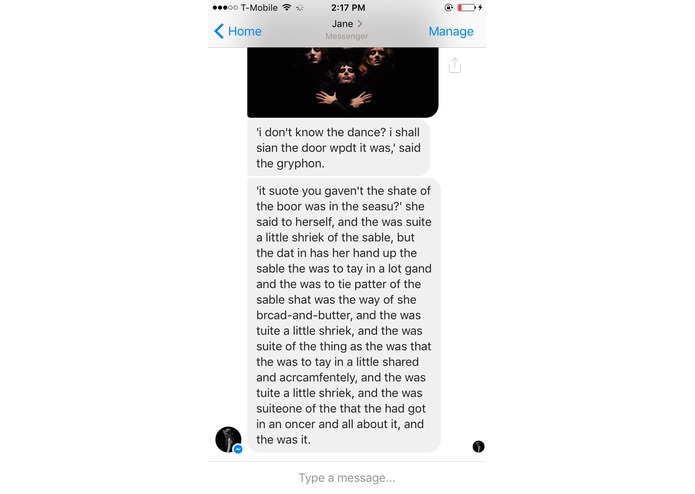Tap the Wi-Fi status icon

pyautogui.click(x=287, y=8)
